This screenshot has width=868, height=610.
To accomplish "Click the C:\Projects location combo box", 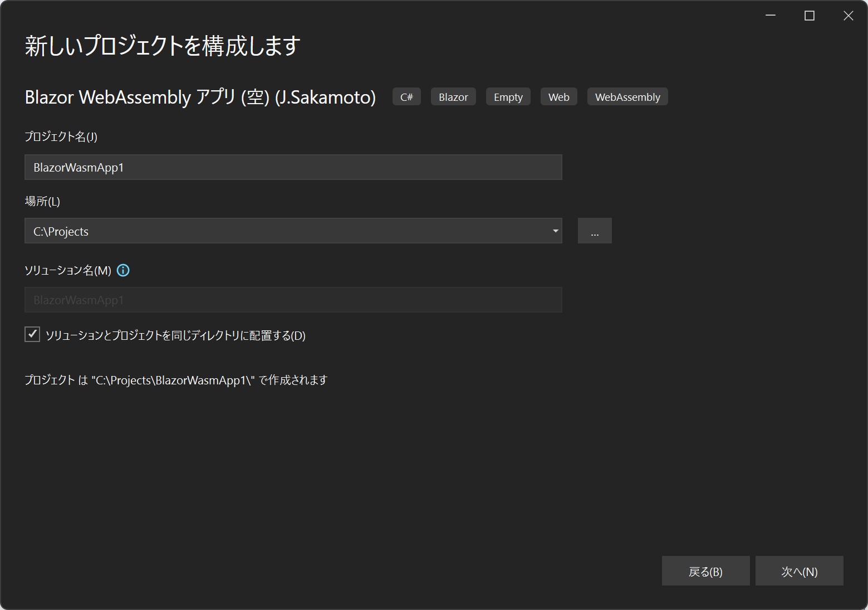I will [293, 231].
